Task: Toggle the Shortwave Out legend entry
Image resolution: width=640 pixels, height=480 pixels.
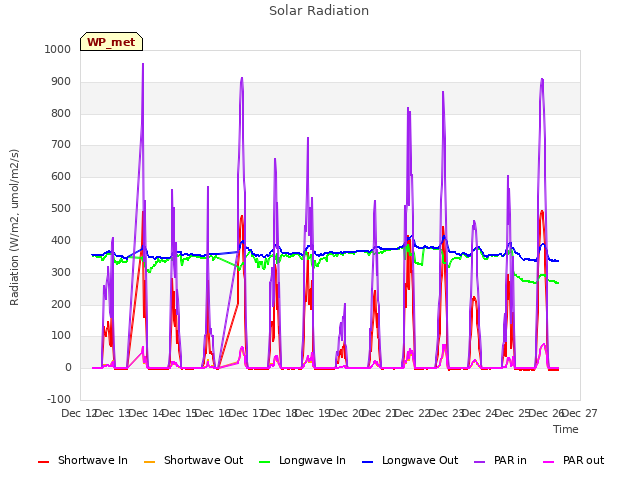Action: [194, 460]
